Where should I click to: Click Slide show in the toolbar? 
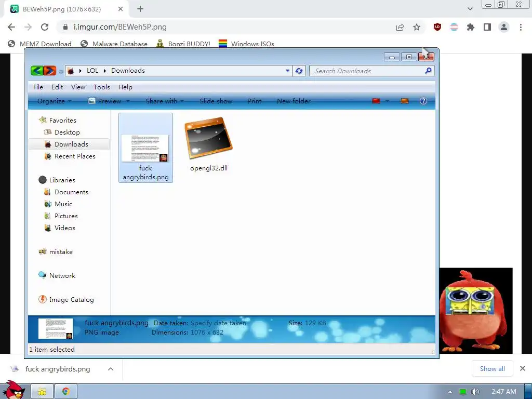[x=216, y=101]
